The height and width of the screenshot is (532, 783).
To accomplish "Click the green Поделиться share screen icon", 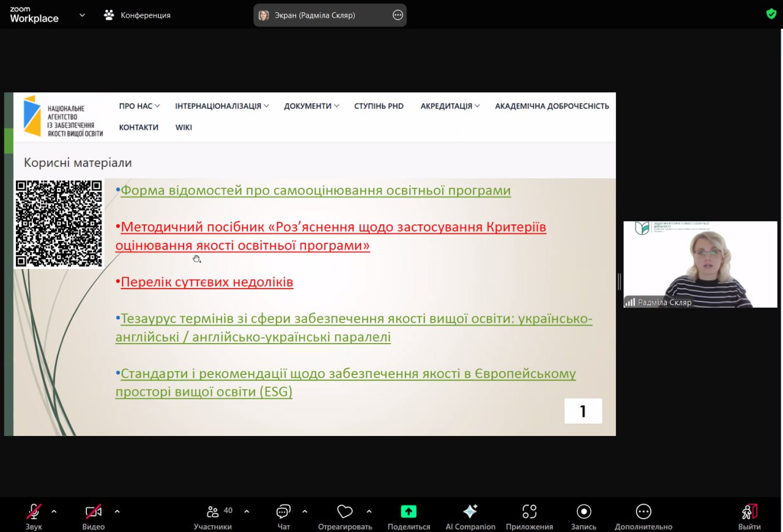I will [x=409, y=512].
